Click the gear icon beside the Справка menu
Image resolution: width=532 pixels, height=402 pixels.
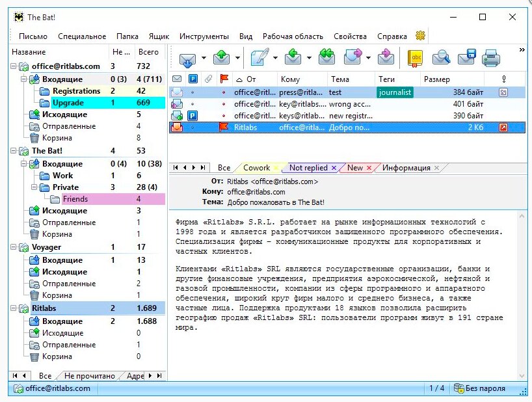421,36
